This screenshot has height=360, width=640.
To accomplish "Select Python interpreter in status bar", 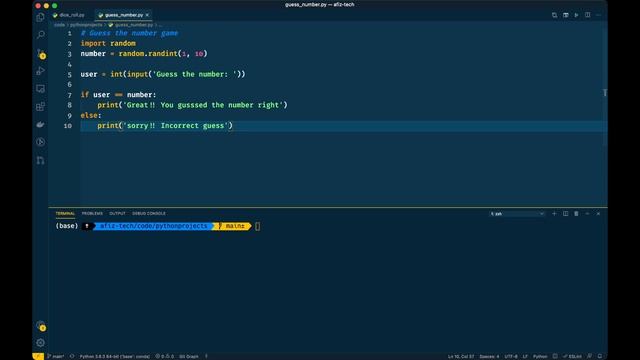I will pos(115,356).
